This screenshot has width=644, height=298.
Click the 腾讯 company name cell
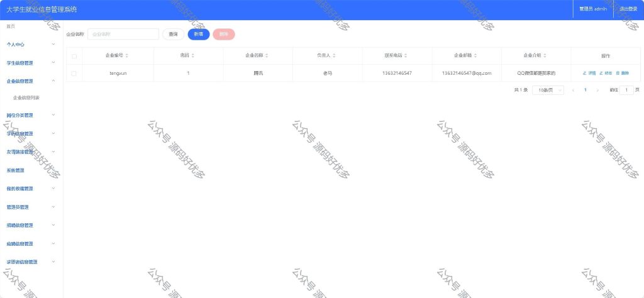[258, 73]
